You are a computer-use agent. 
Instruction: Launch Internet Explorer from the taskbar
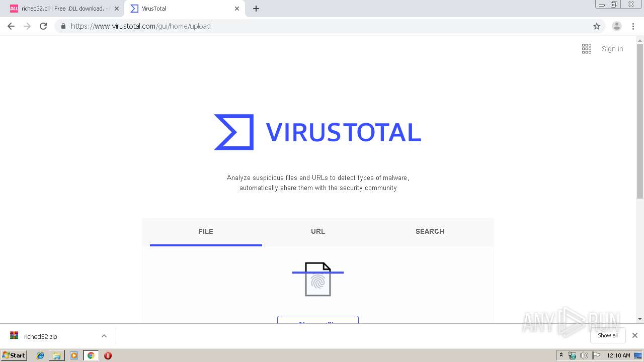pyautogui.click(x=40, y=355)
